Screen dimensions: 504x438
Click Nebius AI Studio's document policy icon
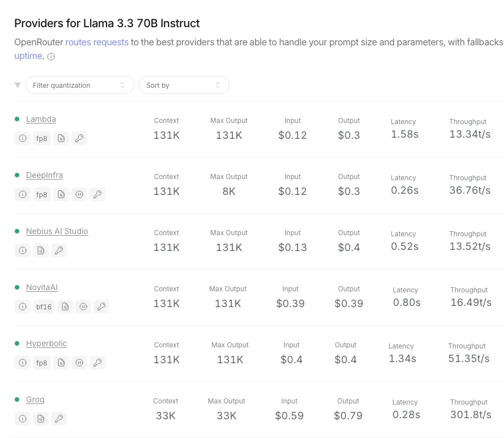41,250
